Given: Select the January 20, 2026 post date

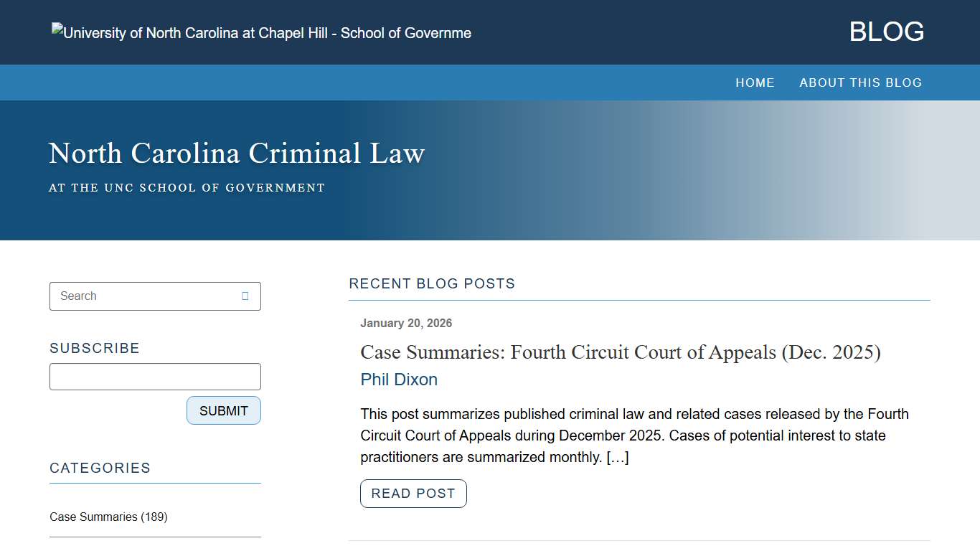Looking at the screenshot, I should [x=406, y=323].
